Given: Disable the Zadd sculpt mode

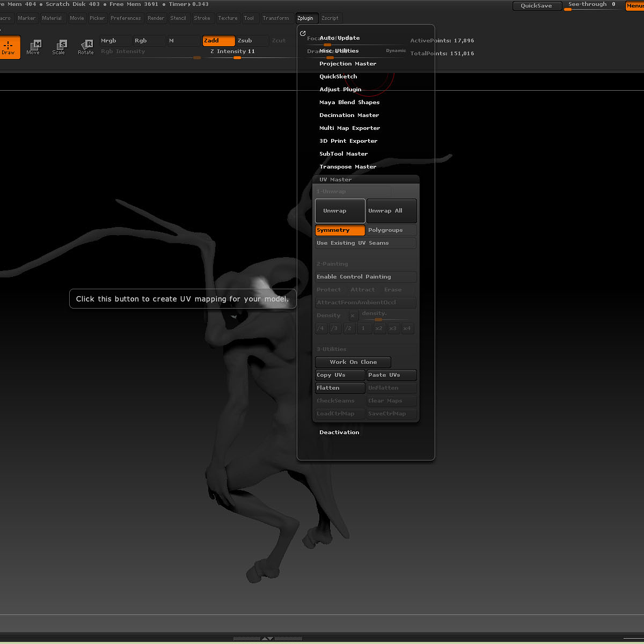Looking at the screenshot, I should click(x=218, y=41).
